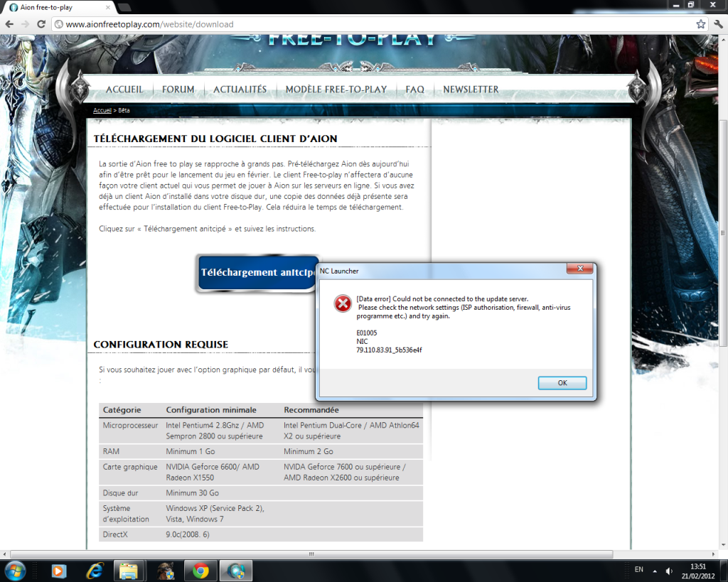Image resolution: width=728 pixels, height=582 pixels.
Task: Open the Chrome wrench settings menu
Action: (x=717, y=24)
